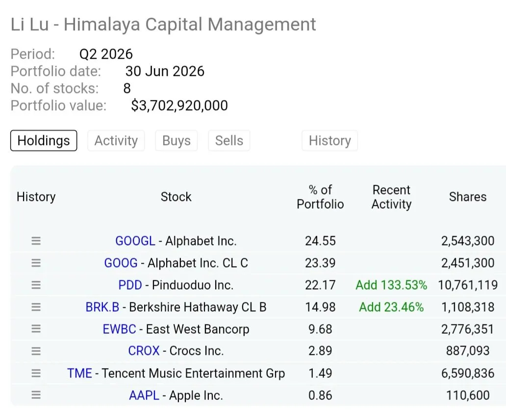Viewport: 506px width, 420px height.
Task: Click the 10,761,119 shares value
Action: point(468,285)
